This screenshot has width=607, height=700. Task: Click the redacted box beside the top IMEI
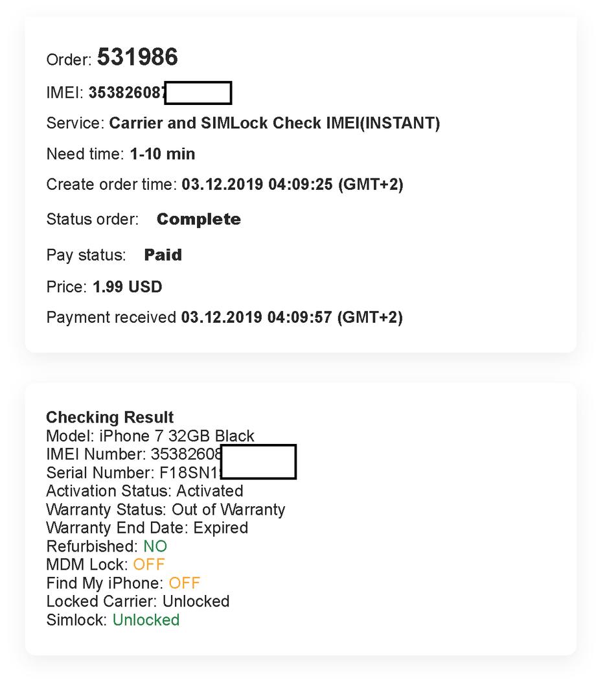click(198, 93)
